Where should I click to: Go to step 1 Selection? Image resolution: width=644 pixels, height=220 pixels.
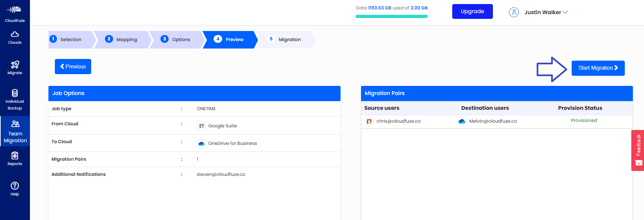click(71, 39)
